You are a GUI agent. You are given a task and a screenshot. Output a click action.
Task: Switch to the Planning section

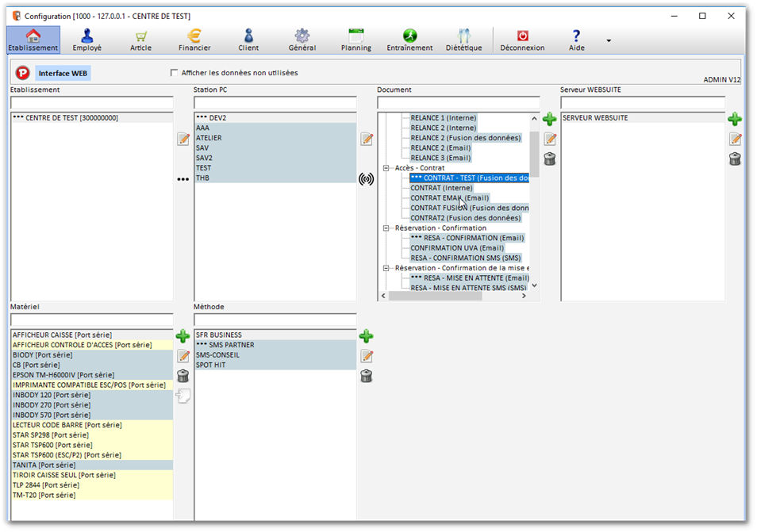[x=355, y=40]
